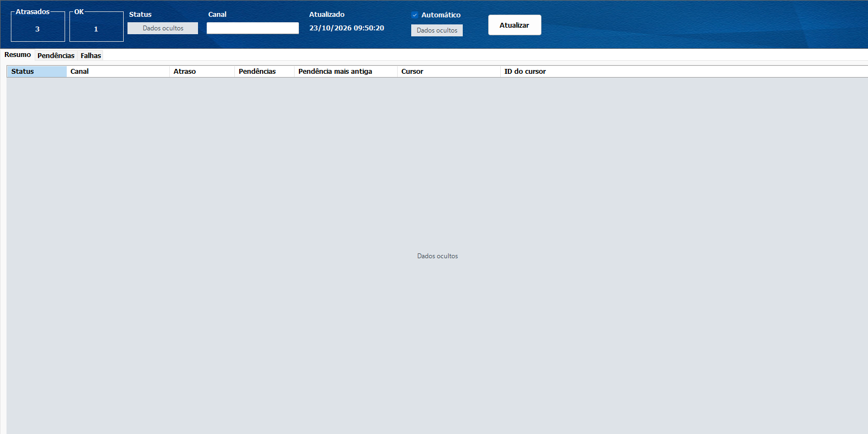Click the Atualizar button
868x434 pixels.
pyautogui.click(x=514, y=25)
